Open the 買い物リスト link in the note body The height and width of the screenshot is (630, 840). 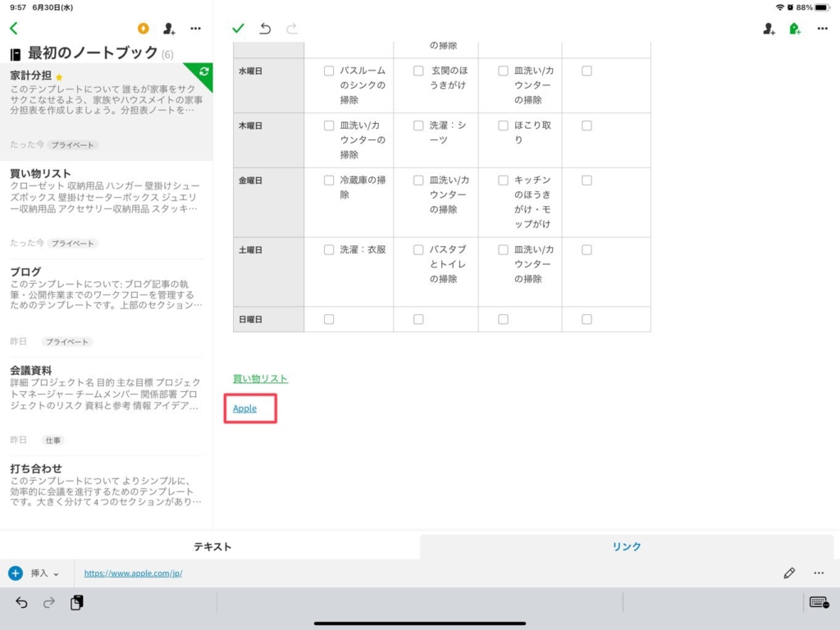tap(260, 379)
